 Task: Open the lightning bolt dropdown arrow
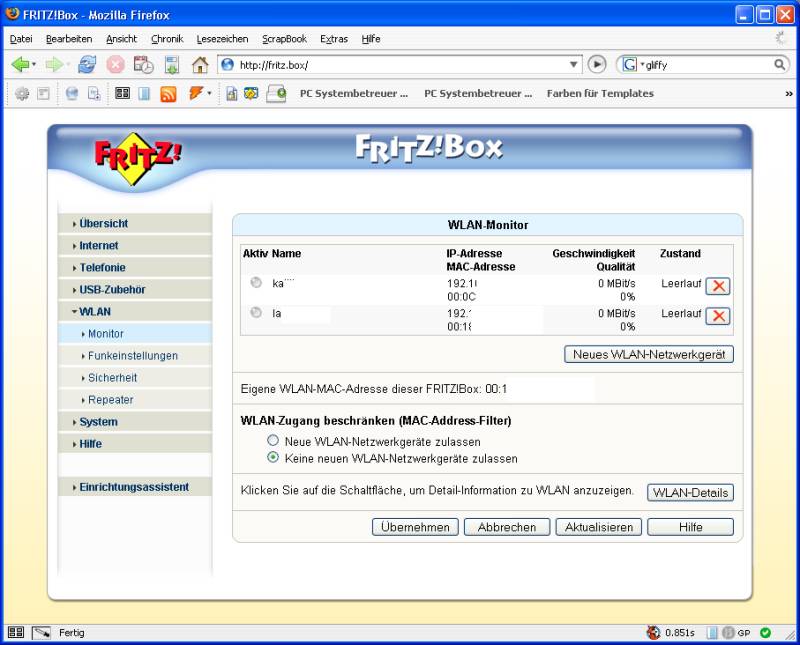point(209,93)
